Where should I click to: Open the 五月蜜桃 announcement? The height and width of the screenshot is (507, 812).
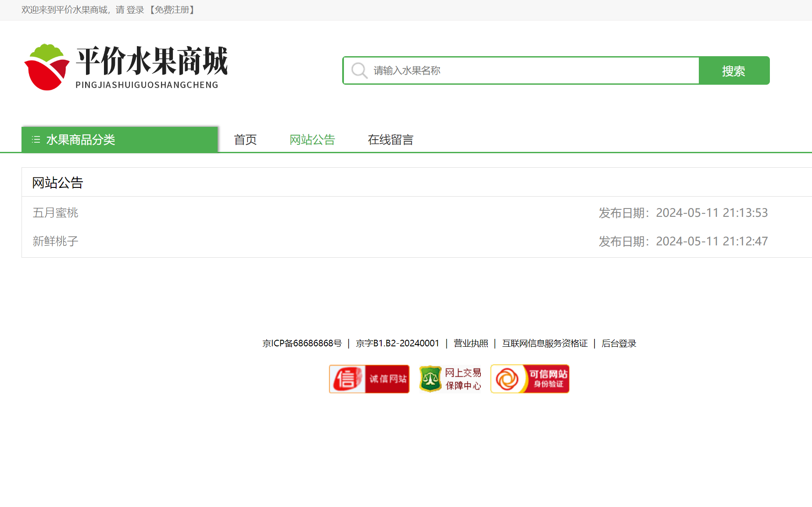55,213
